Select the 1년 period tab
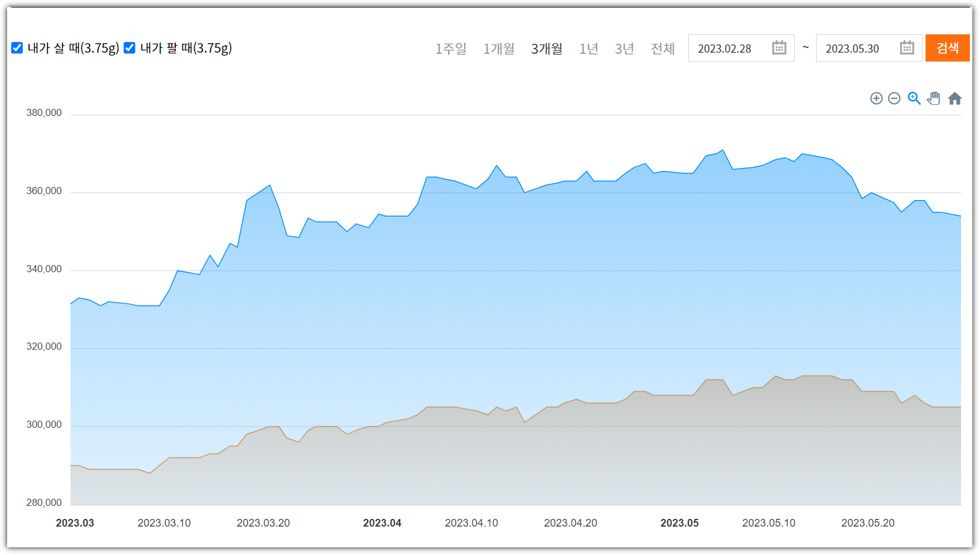This screenshot has width=980, height=555. 589,49
